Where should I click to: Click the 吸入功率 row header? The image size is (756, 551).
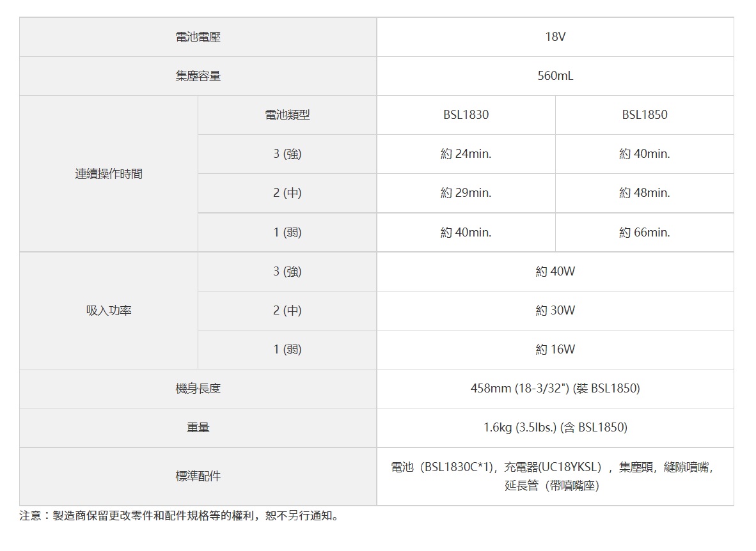[x=109, y=311]
